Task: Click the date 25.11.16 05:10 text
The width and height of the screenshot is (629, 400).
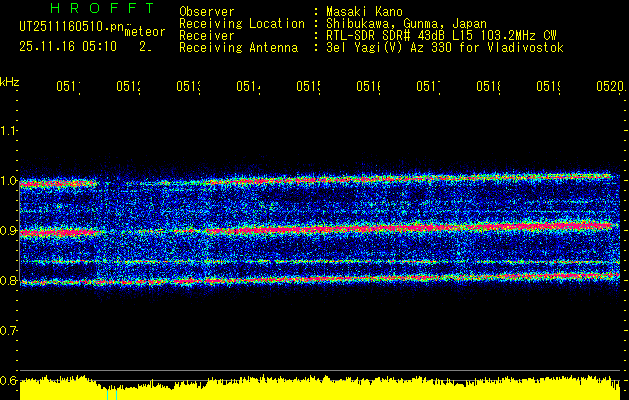Action: (x=68, y=47)
